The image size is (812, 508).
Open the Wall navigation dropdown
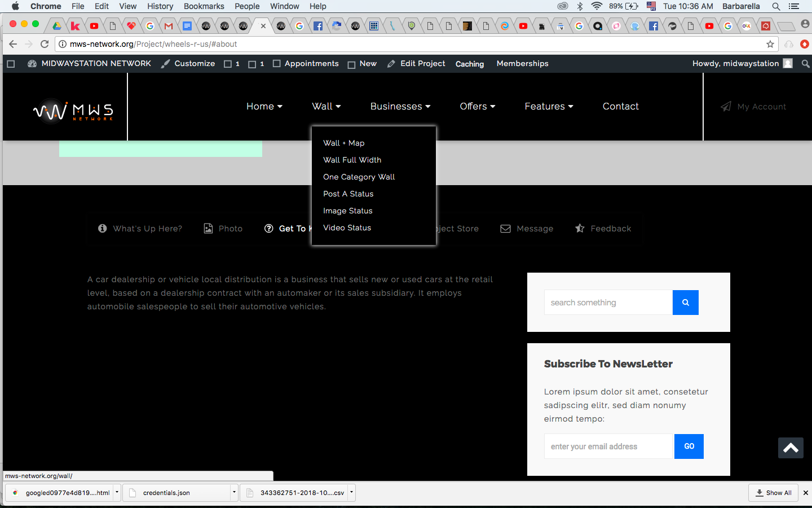pos(326,106)
